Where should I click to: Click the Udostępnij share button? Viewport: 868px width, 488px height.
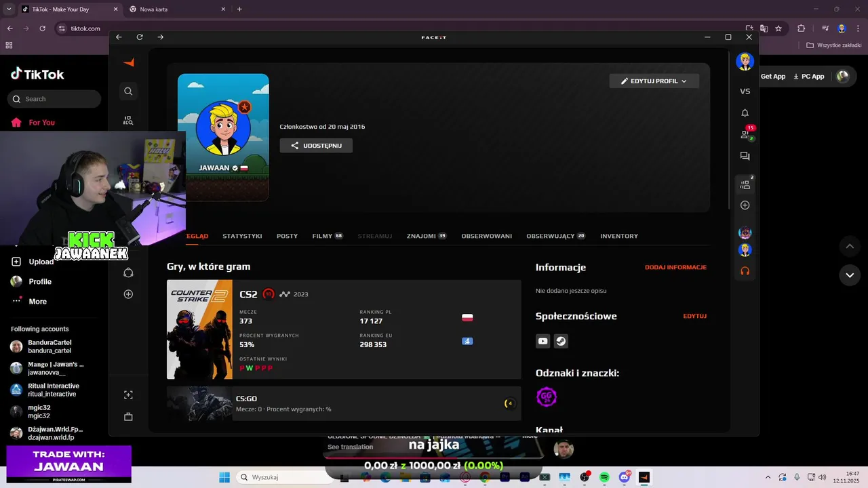coord(316,145)
